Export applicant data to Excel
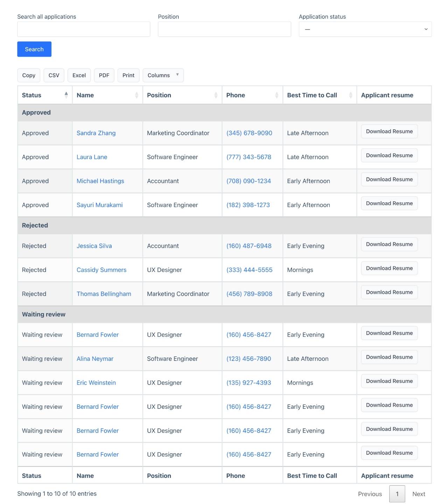Screen dimensions: 448x504 [79, 75]
